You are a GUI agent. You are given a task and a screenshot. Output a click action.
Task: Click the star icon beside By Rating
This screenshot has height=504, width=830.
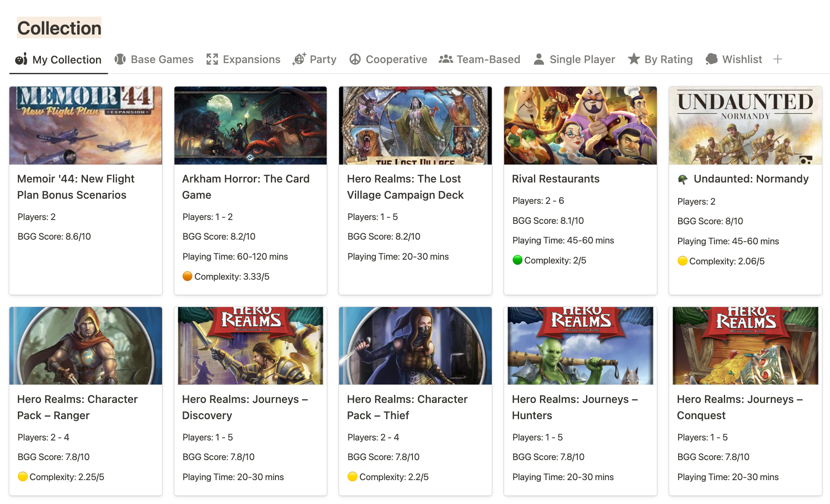(x=634, y=59)
